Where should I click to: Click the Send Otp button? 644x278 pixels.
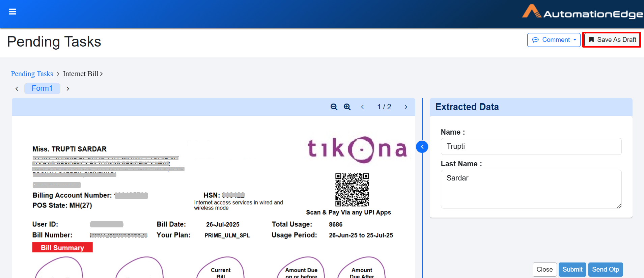click(606, 270)
